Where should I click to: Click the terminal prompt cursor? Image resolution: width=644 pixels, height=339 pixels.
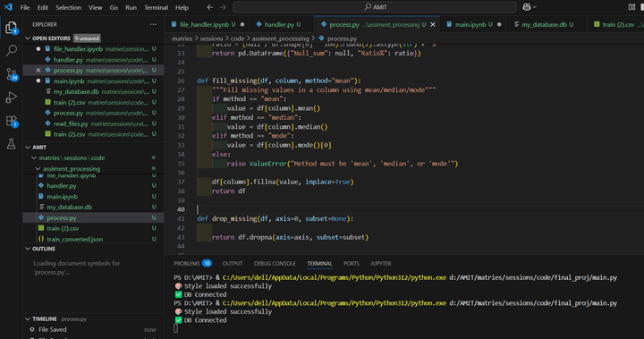tap(176, 328)
